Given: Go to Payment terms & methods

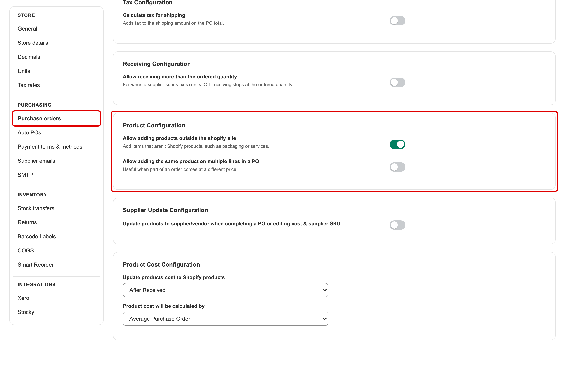Looking at the screenshot, I should coord(50,147).
